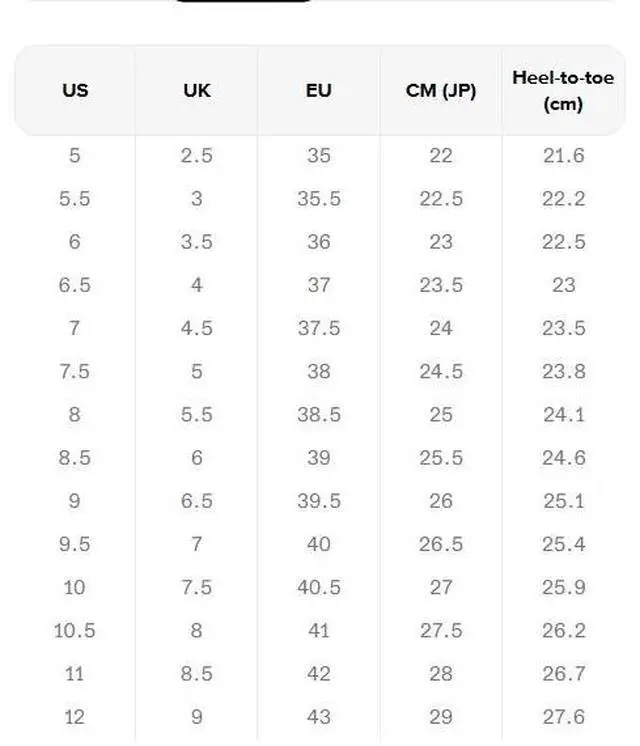This screenshot has width=640, height=746.
Task: Click 27.5 in the CM (JP) column
Action: [x=441, y=630]
